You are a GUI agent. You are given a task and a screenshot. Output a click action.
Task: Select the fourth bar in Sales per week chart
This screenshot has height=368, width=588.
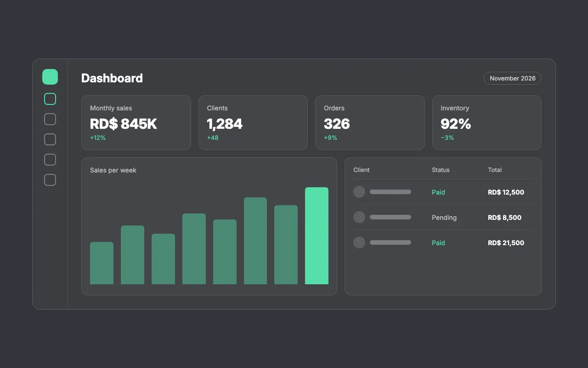(194, 249)
